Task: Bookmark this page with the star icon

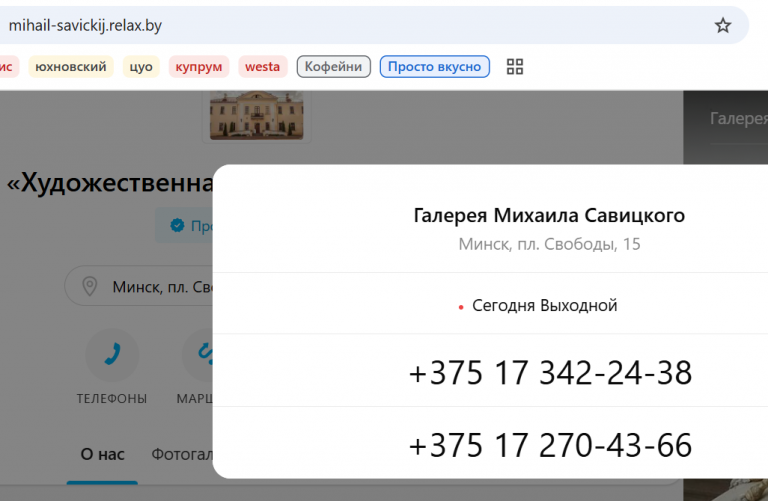Action: pyautogui.click(x=722, y=25)
